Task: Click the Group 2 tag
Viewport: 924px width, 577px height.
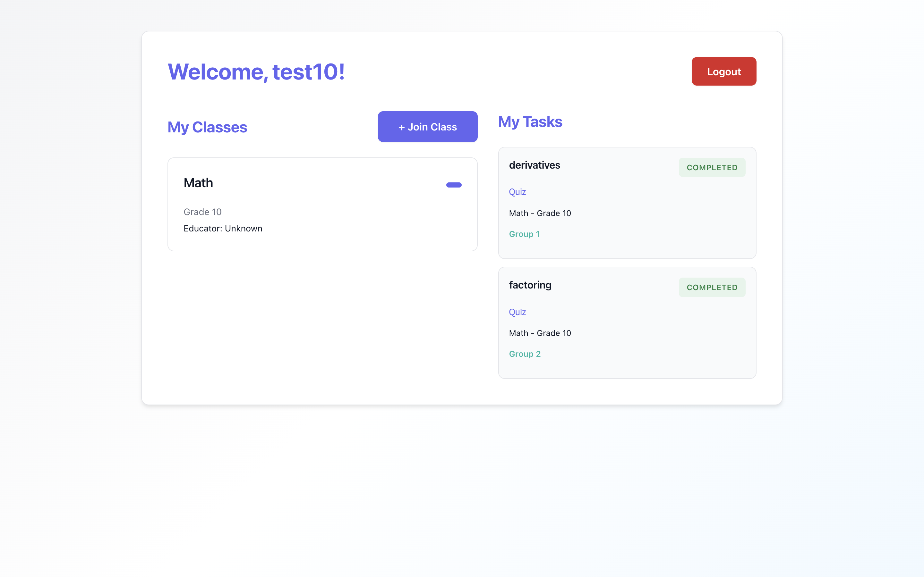Action: tap(525, 354)
